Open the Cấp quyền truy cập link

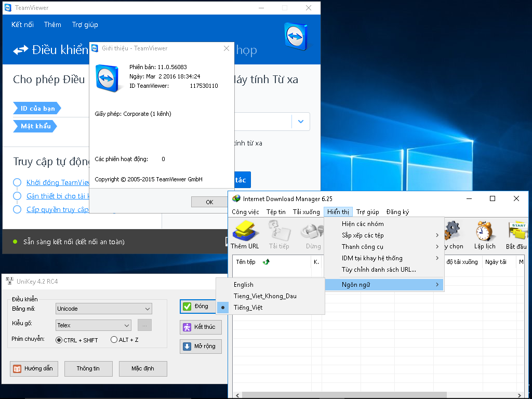pyautogui.click(x=58, y=209)
